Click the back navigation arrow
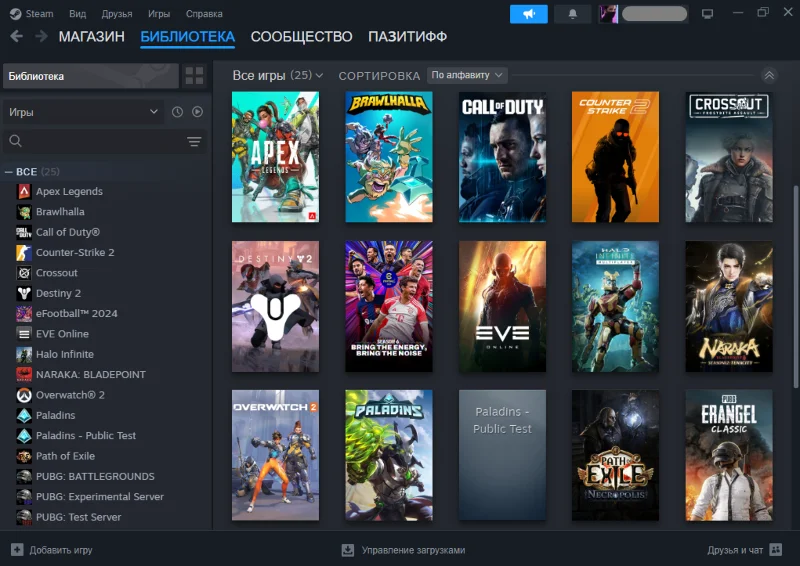 point(16,37)
